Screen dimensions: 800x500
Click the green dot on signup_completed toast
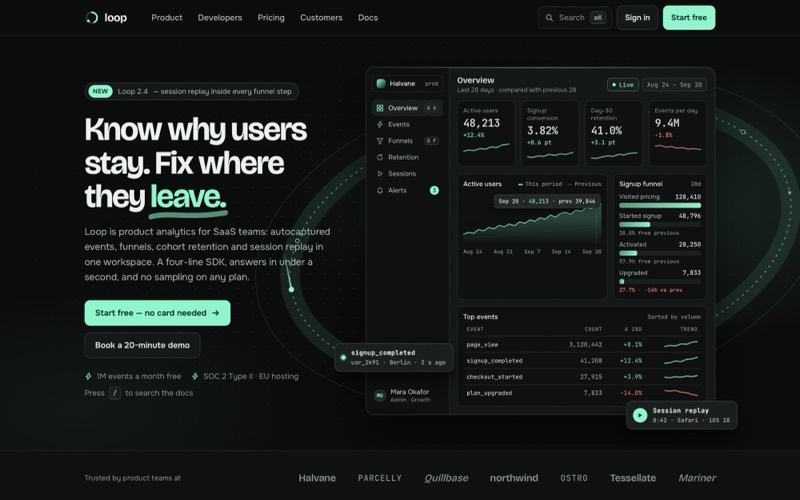[343, 357]
